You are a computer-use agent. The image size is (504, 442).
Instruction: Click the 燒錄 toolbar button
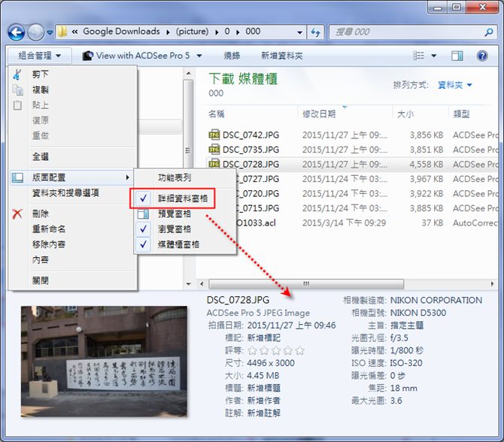point(232,56)
